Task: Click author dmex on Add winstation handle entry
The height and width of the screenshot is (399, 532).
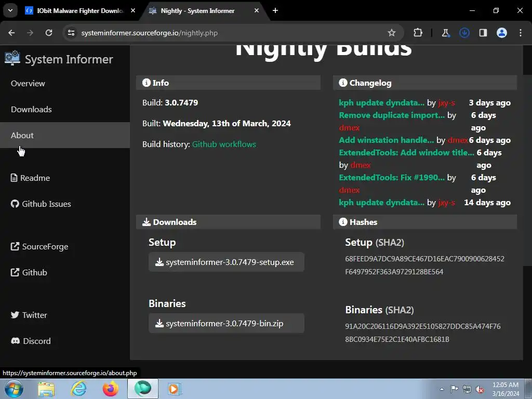Action: [458, 140]
